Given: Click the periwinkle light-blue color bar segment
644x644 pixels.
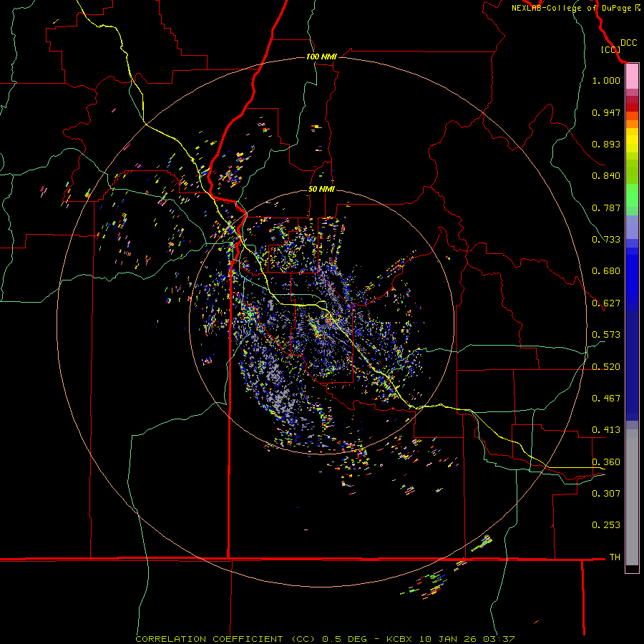Looking at the screenshot, I should coord(632,227).
